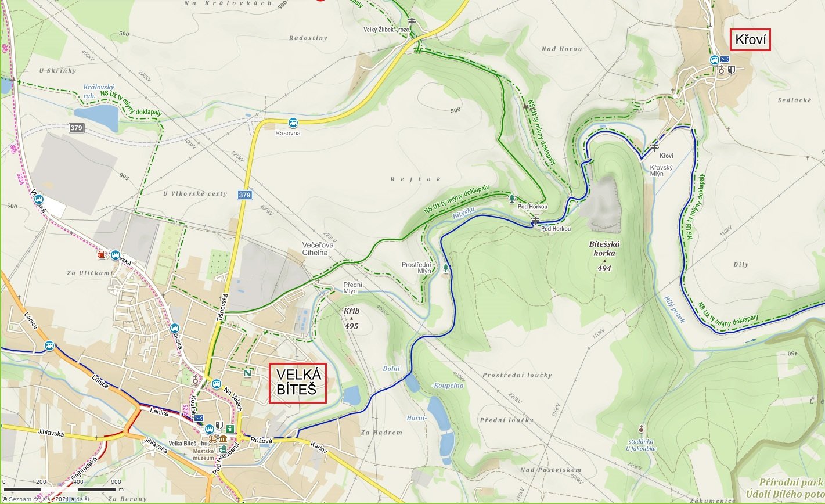Click the Rasovna bus stop icon
The width and height of the screenshot is (825, 504).
[293, 123]
